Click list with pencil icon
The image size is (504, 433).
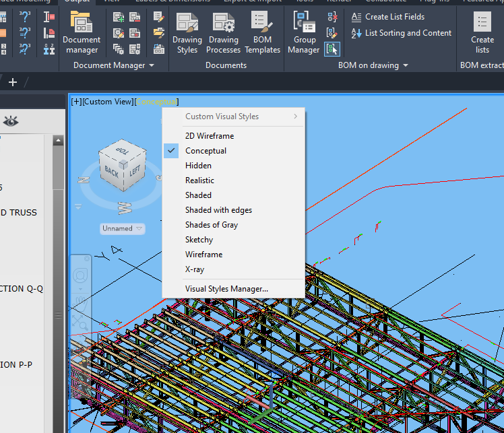click(x=159, y=17)
